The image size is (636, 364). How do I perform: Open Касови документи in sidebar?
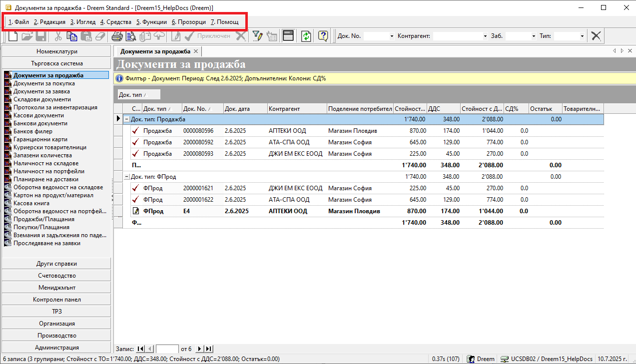coord(38,115)
